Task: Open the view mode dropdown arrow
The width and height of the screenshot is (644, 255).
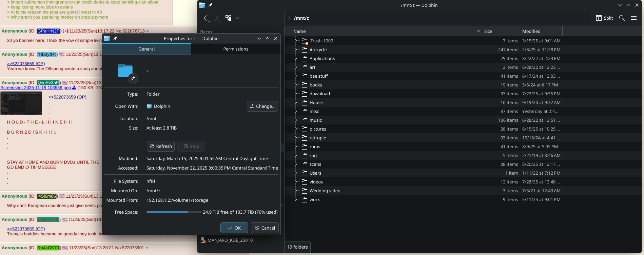Action: [237, 18]
